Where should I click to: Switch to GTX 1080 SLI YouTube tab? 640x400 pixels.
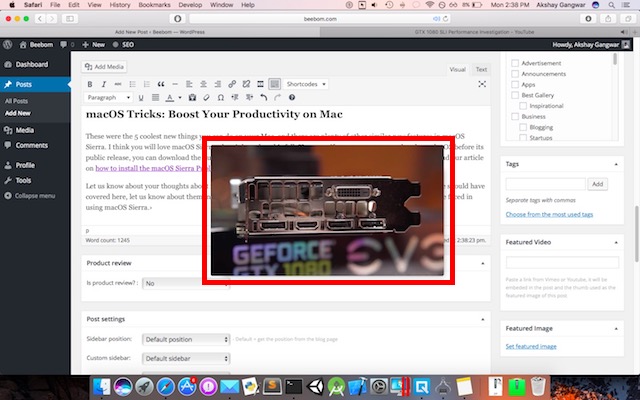point(474,32)
